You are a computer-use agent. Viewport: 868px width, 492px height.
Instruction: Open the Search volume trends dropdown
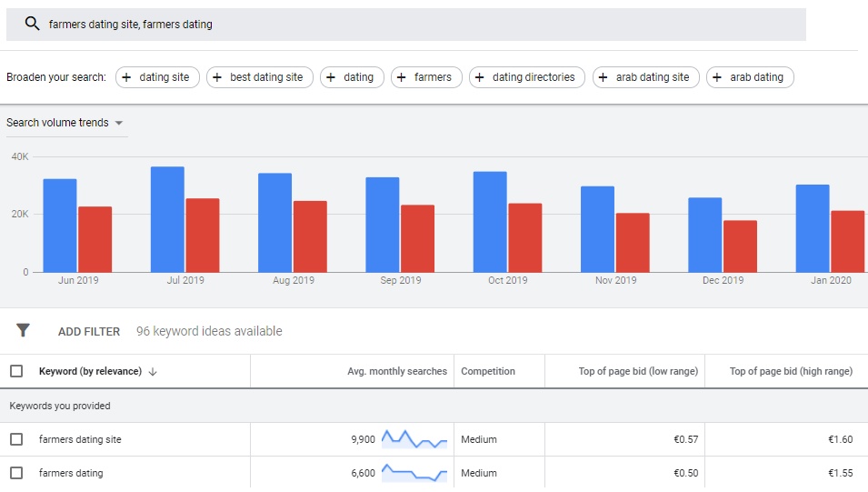tap(65, 123)
